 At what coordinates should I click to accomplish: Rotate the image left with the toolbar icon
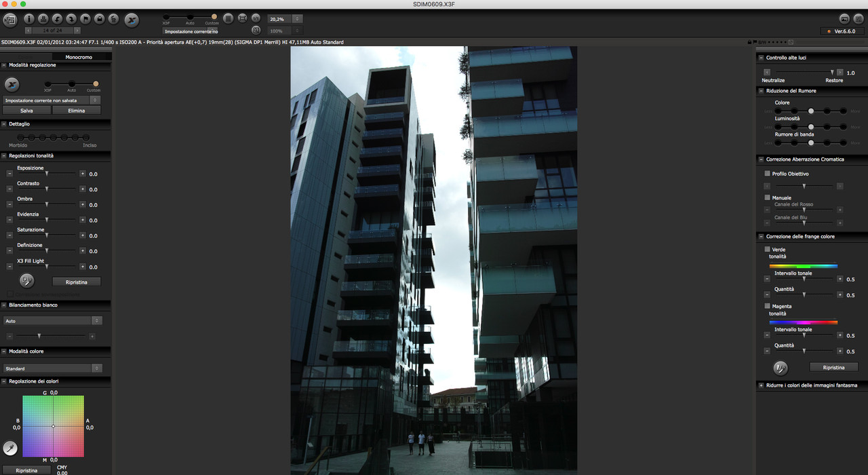(x=58, y=19)
